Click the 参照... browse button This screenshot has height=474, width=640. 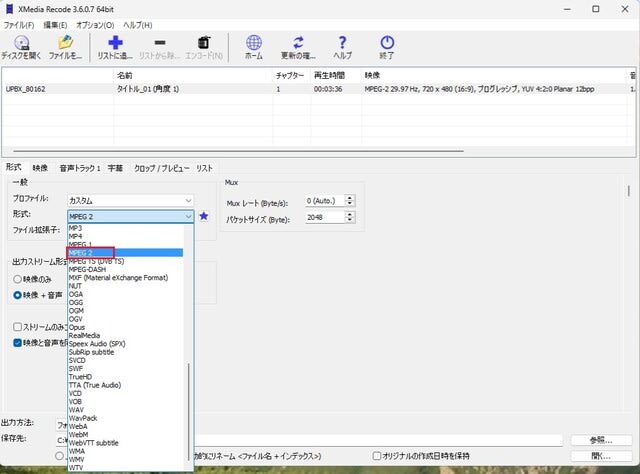tap(601, 440)
